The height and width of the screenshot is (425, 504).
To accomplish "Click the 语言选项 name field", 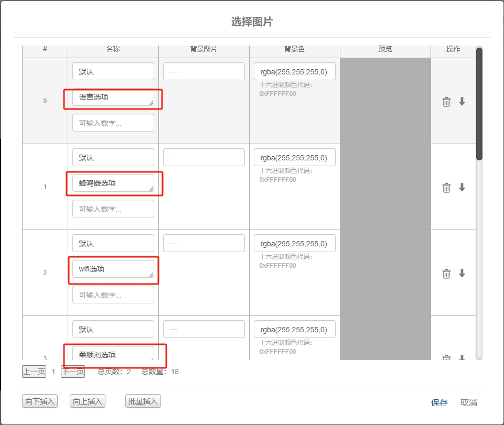I will click(113, 97).
